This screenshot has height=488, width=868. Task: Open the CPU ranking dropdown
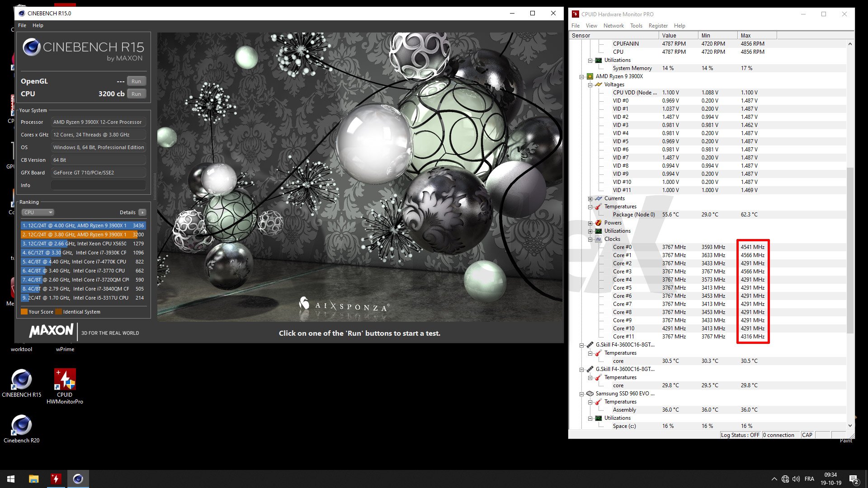(x=38, y=212)
